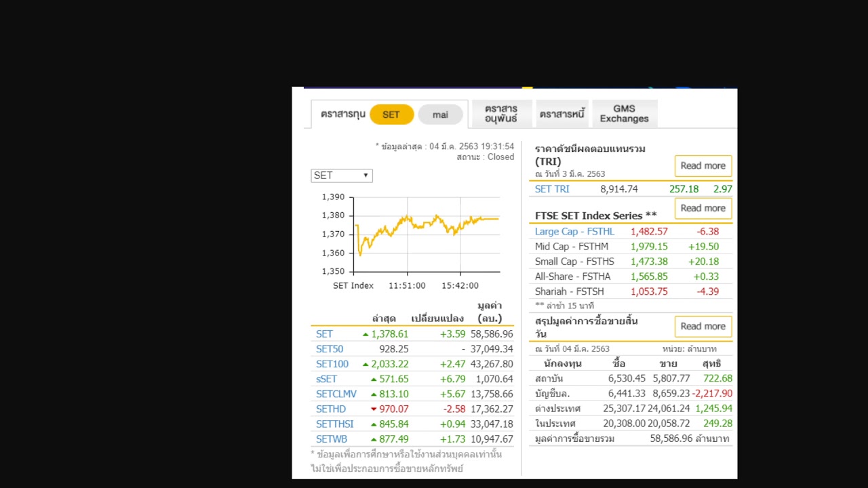Open the sSET index link

(326, 379)
